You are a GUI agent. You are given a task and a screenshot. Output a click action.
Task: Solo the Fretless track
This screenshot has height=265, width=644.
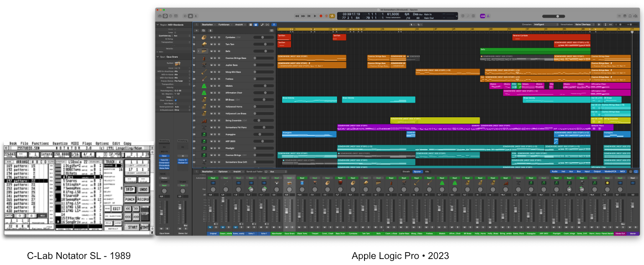pos(215,79)
